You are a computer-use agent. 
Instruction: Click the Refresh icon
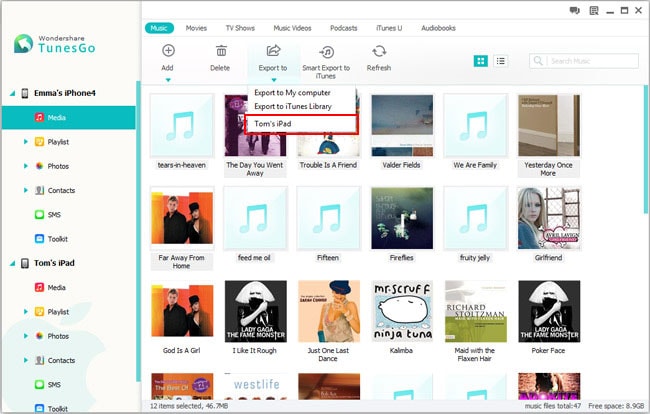point(379,51)
